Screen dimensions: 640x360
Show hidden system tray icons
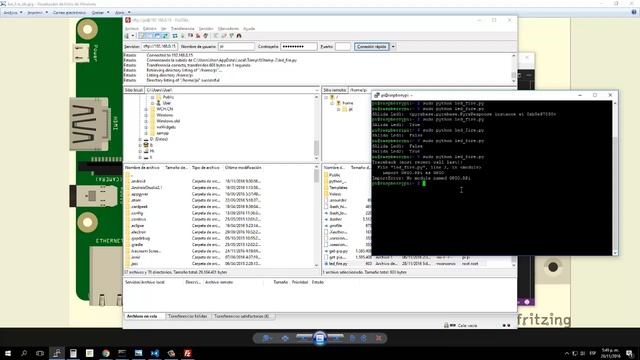[x=567, y=353]
